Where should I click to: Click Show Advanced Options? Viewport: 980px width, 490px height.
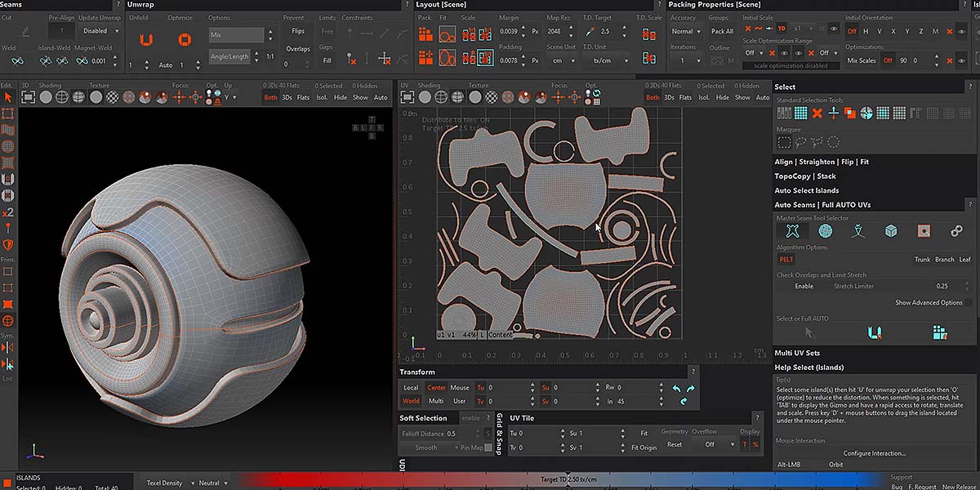pos(929,303)
